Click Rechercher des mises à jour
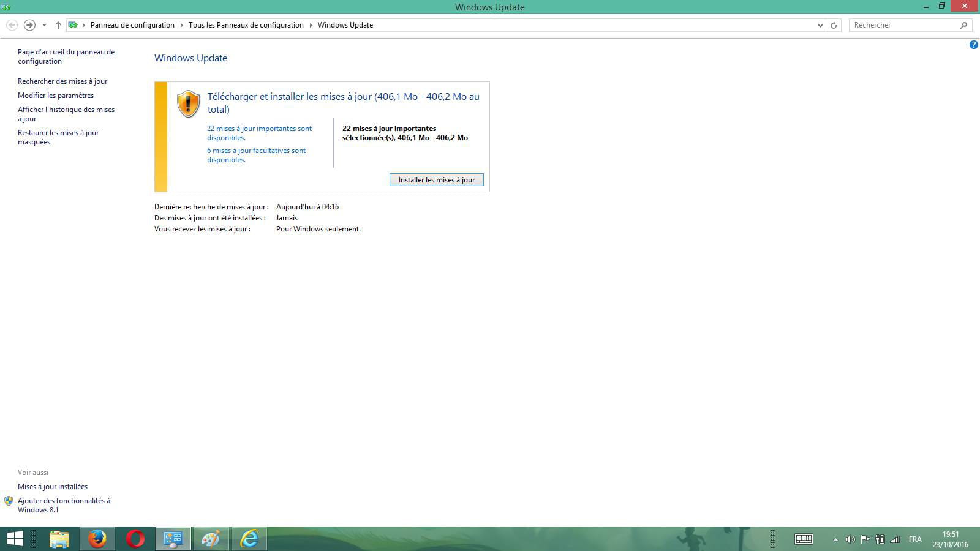The image size is (980, 551). point(62,81)
